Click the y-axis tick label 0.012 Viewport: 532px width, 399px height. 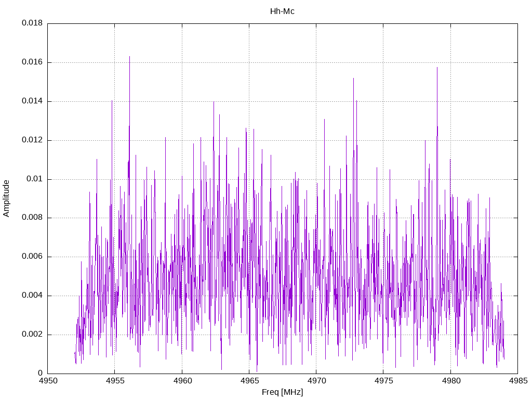pos(32,140)
